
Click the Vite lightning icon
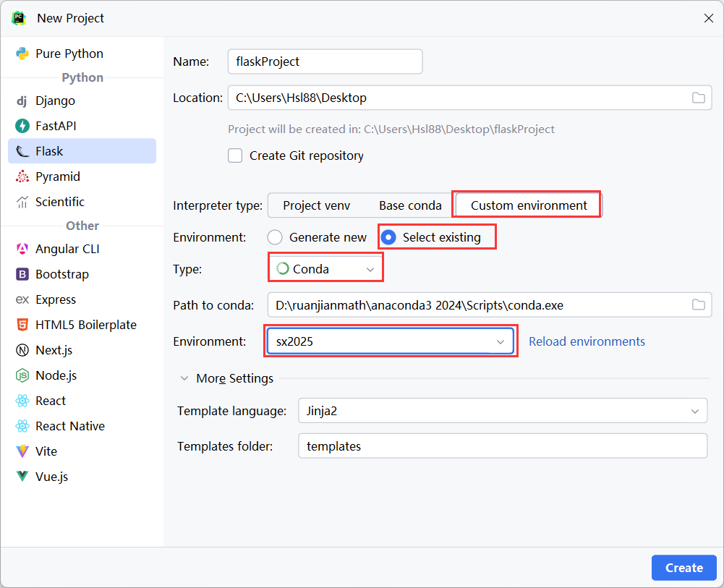(22, 451)
